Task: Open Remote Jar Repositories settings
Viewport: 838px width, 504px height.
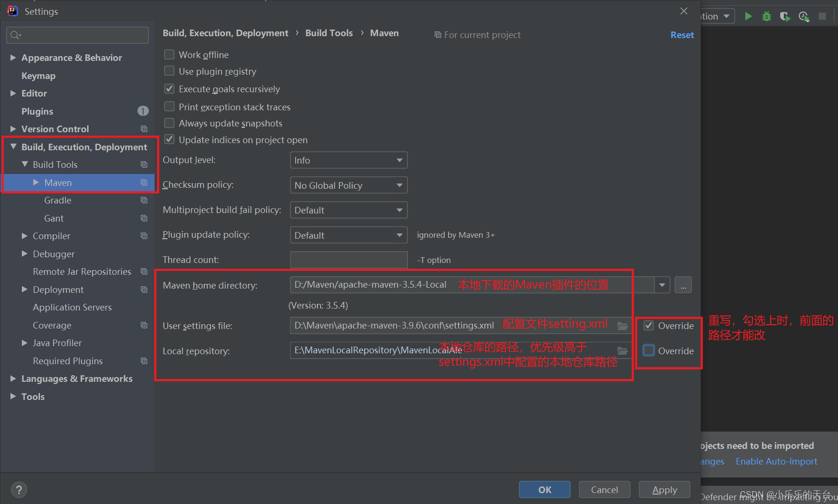Action: coord(82,271)
